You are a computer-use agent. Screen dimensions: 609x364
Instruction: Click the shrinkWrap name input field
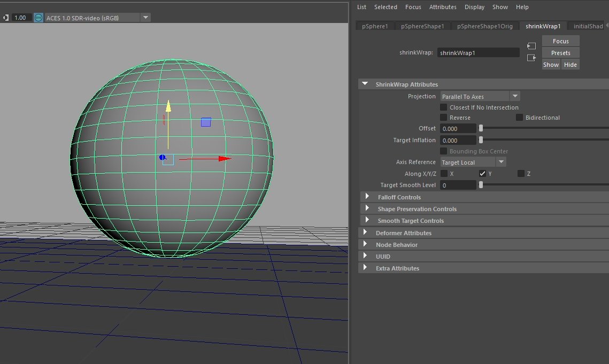pyautogui.click(x=478, y=53)
